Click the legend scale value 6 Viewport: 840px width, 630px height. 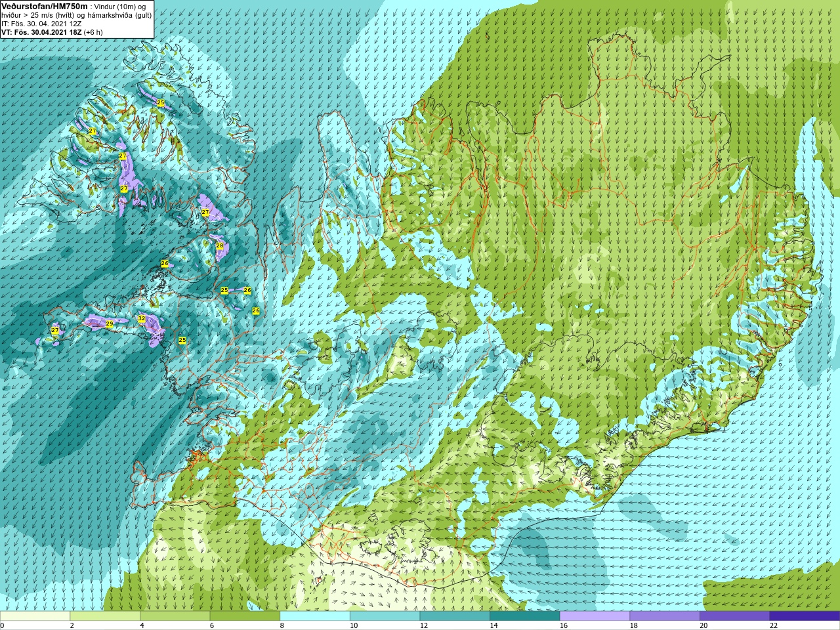[212, 625]
